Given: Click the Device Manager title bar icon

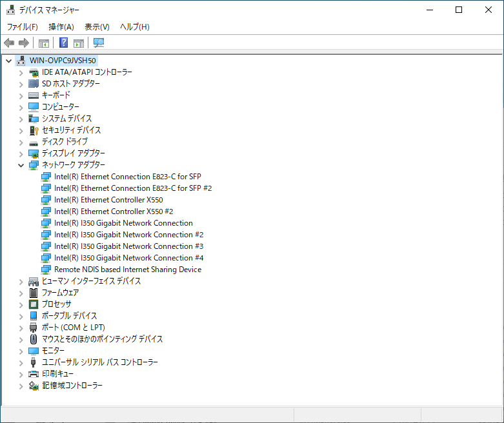Looking at the screenshot, I should click(10, 10).
